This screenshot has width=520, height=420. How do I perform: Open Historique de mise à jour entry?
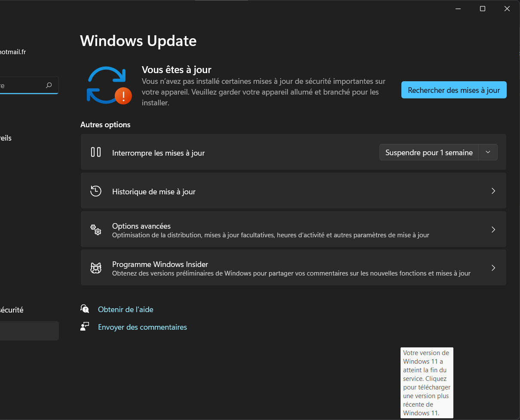294,191
